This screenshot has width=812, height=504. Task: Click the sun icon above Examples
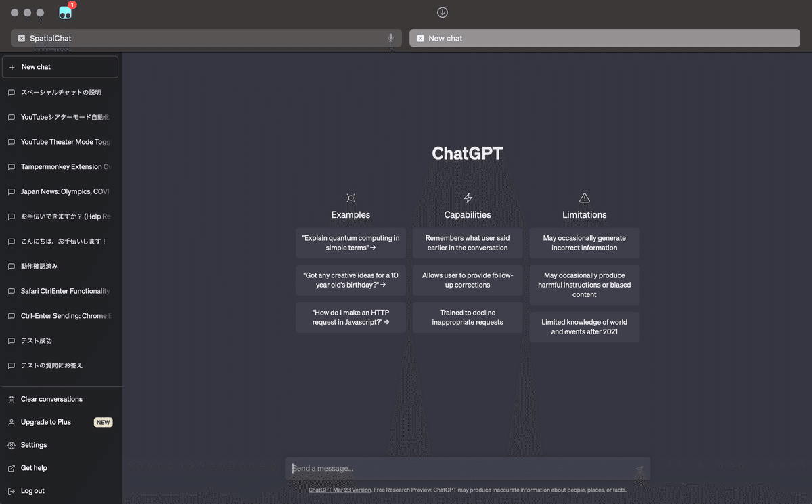[351, 198]
